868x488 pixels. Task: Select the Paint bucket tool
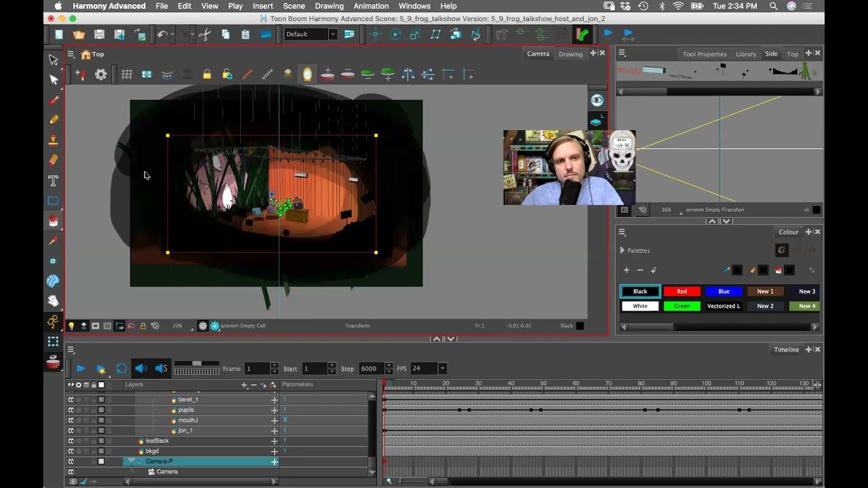(x=54, y=221)
